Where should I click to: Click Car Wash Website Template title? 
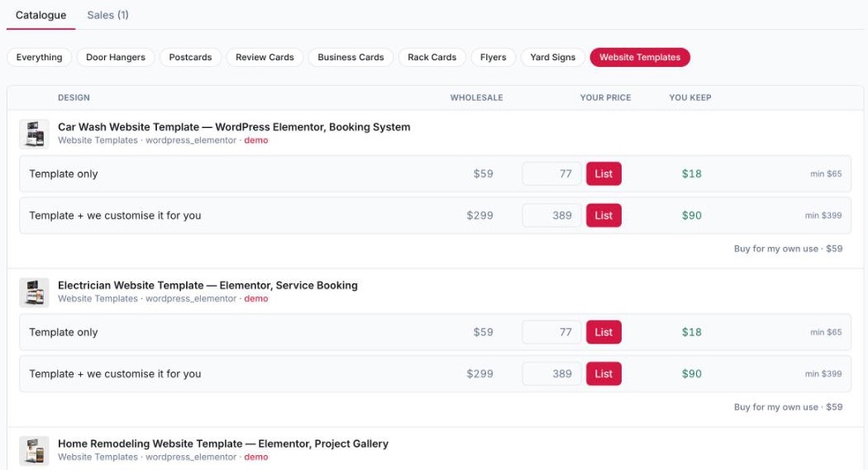tap(234, 127)
